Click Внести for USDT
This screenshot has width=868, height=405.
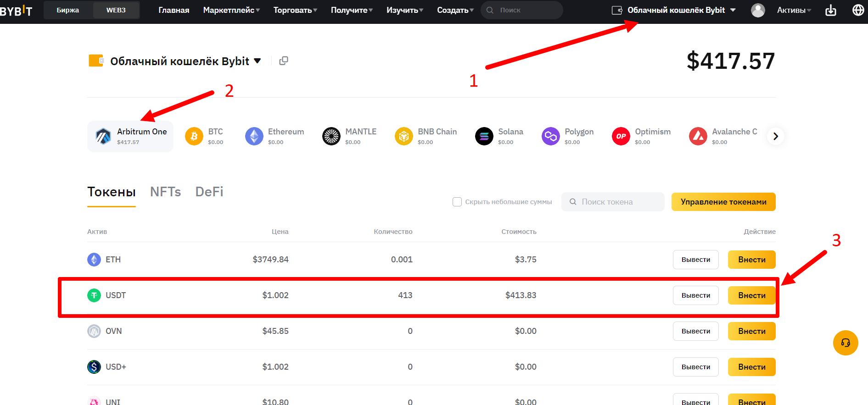(x=752, y=295)
